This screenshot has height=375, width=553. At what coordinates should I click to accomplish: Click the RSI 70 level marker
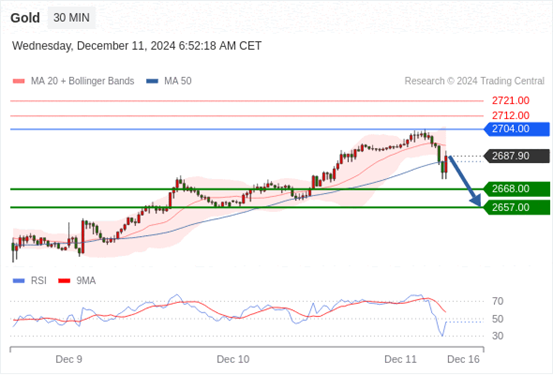click(497, 302)
